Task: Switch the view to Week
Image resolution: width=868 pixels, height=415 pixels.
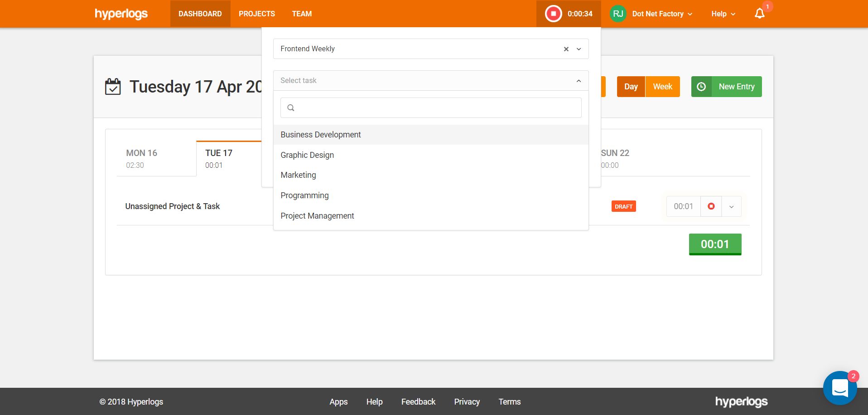Action: 662,86
